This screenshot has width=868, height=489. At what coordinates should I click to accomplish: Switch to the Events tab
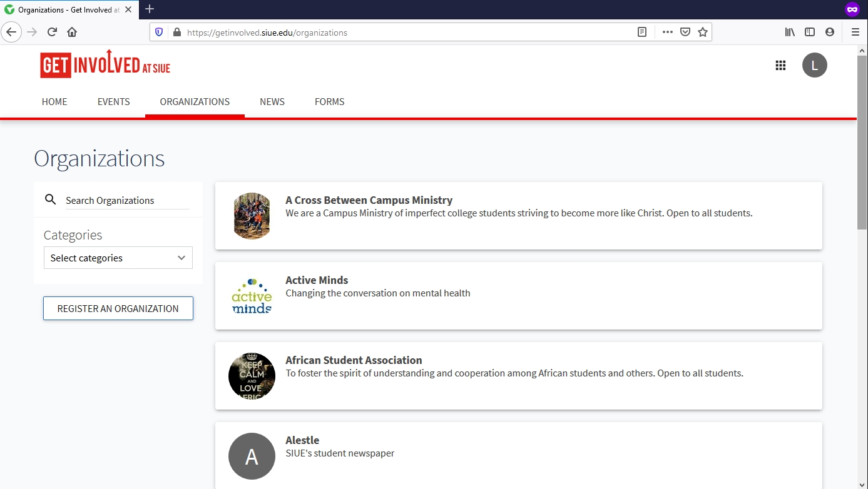114,102
